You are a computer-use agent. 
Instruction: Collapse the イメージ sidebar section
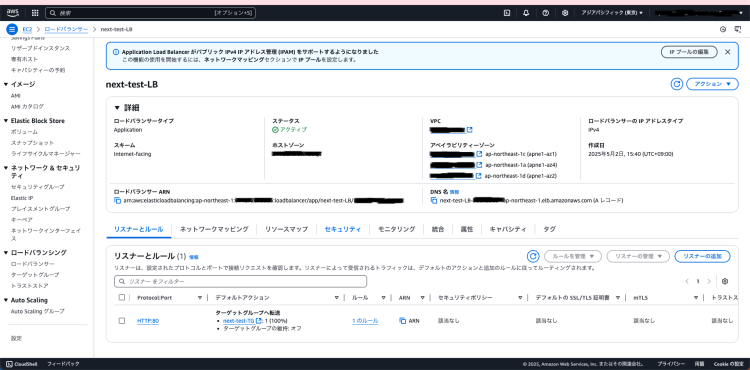(x=6, y=84)
